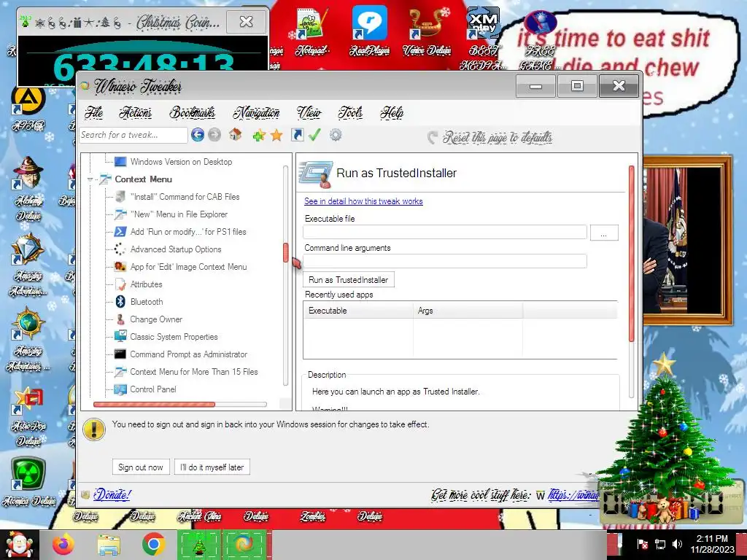This screenshot has width=747, height=560.
Task: Click the Args column header
Action: point(468,311)
